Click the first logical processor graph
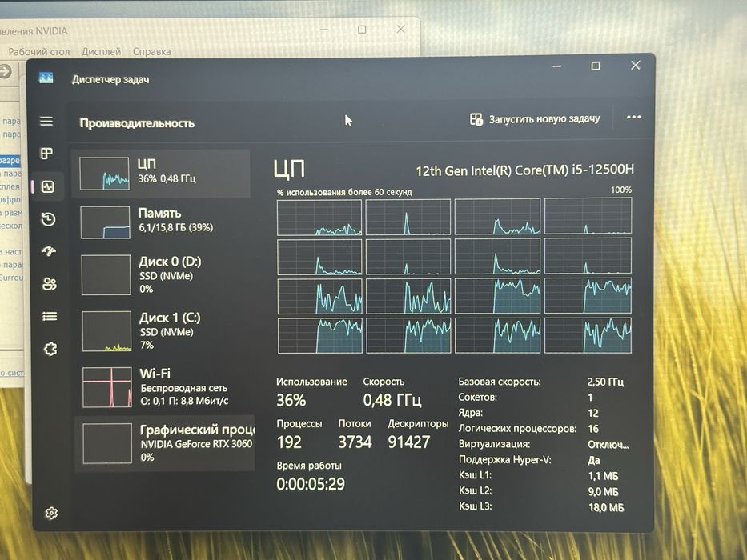Screen dimensions: 747x560 click(x=319, y=218)
